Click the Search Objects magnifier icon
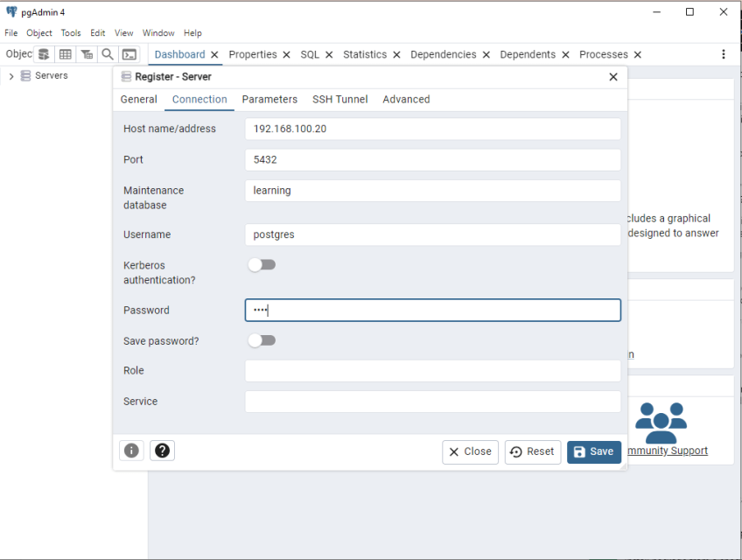Screen dimensions: 742x560 [107, 53]
